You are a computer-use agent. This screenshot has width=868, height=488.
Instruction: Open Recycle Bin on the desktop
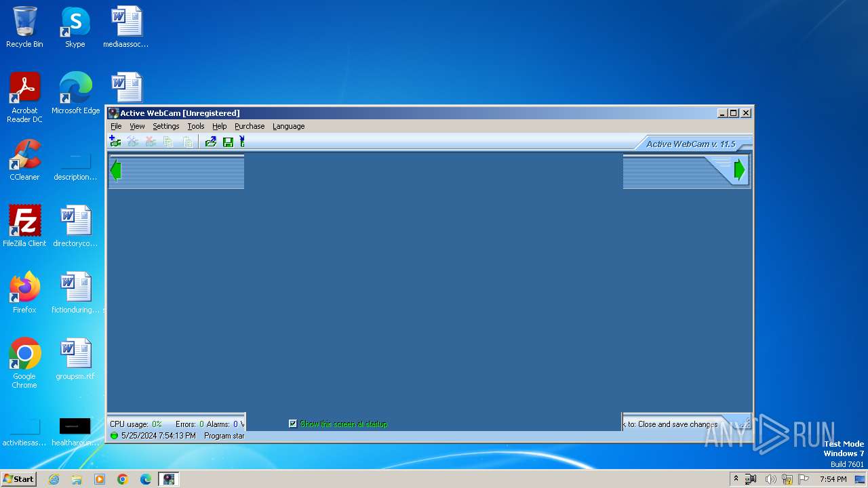click(24, 27)
